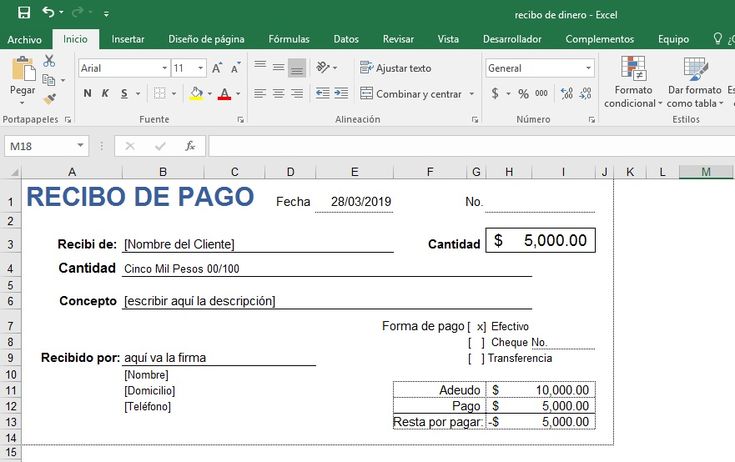Increase the cell indent
This screenshot has height=462, width=735.
(341, 93)
